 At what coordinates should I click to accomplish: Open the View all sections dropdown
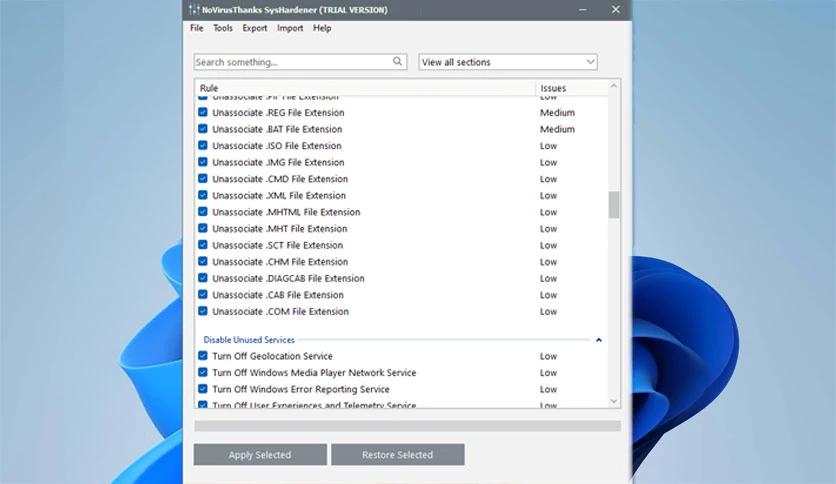pos(507,62)
